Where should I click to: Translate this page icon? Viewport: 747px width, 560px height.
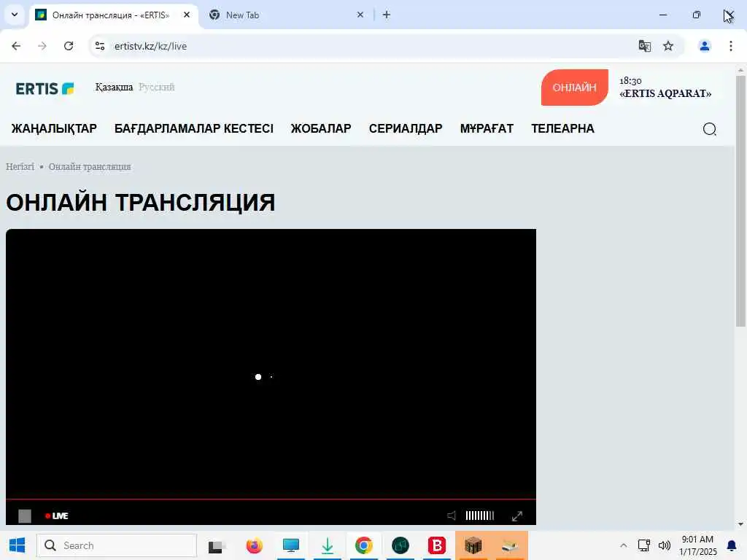(645, 46)
